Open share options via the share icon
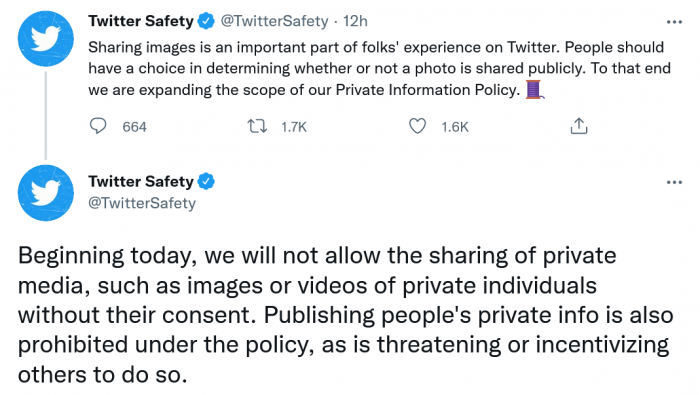This screenshot has width=700, height=395. tap(579, 126)
